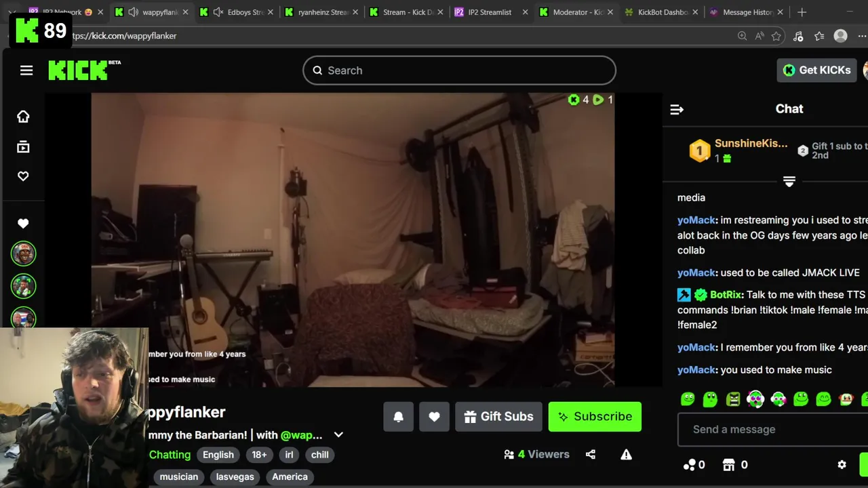Select the English tag

pos(218,455)
